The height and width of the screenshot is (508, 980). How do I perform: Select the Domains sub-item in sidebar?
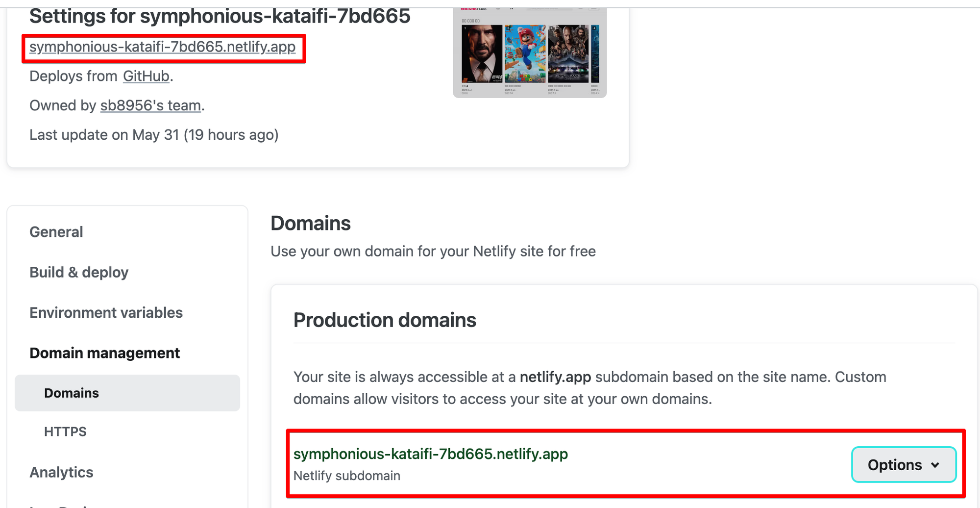point(72,393)
